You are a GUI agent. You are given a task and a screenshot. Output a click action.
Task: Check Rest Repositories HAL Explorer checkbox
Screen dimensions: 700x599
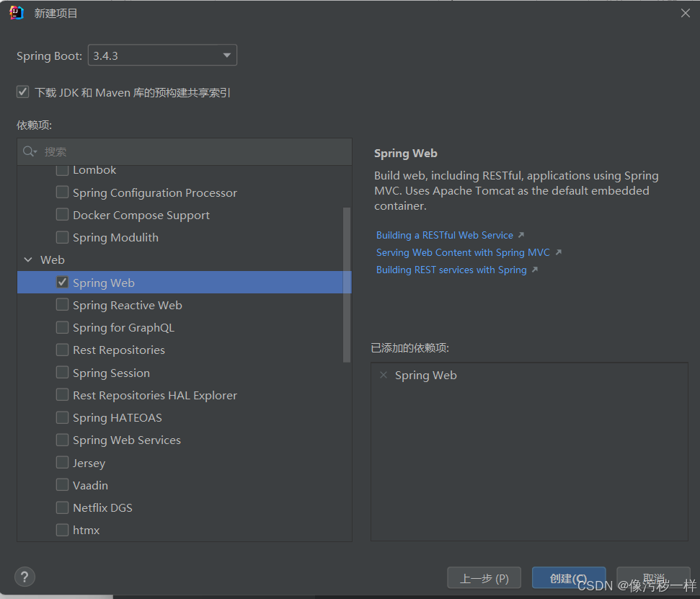[62, 394]
